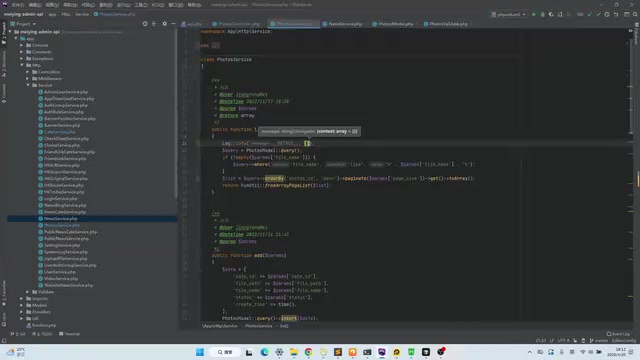
Task: Click the Windows Start button
Action: (x=200, y=352)
